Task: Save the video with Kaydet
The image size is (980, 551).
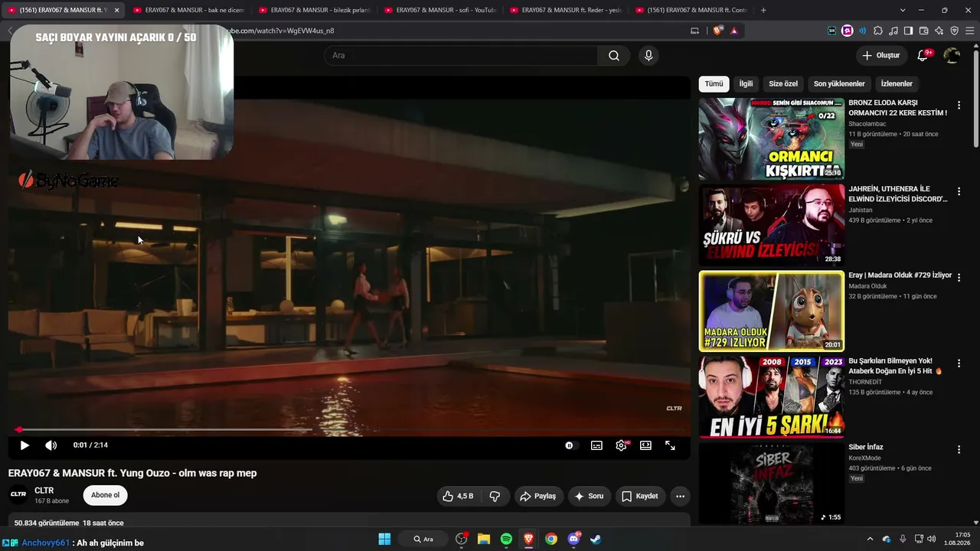Action: point(639,496)
